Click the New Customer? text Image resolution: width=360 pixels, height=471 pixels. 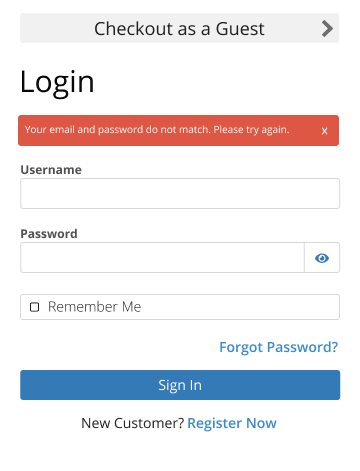(133, 423)
